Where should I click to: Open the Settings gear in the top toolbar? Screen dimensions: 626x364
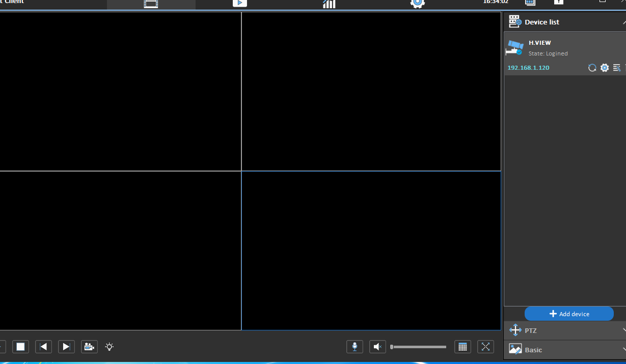pyautogui.click(x=417, y=4)
